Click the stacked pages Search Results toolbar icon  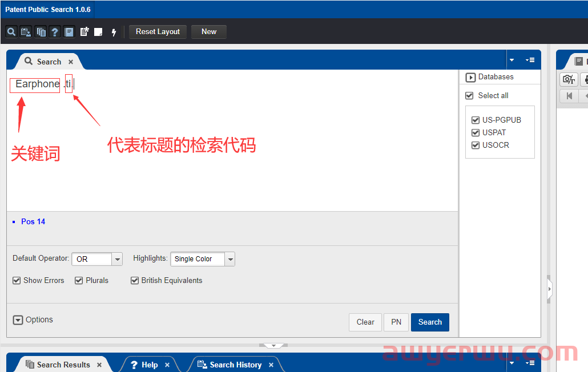click(41, 32)
